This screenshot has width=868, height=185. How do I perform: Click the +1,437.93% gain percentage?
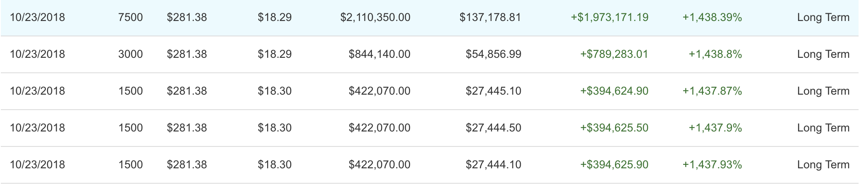[x=712, y=165]
